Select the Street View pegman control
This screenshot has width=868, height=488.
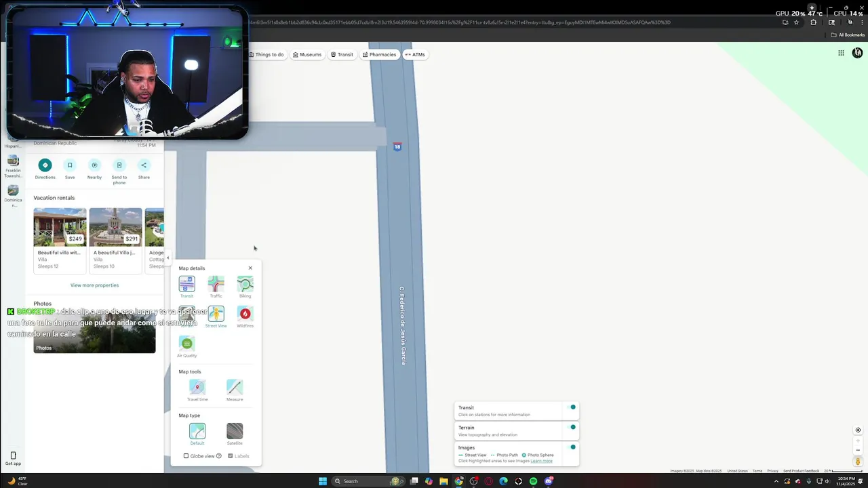pyautogui.click(x=858, y=462)
